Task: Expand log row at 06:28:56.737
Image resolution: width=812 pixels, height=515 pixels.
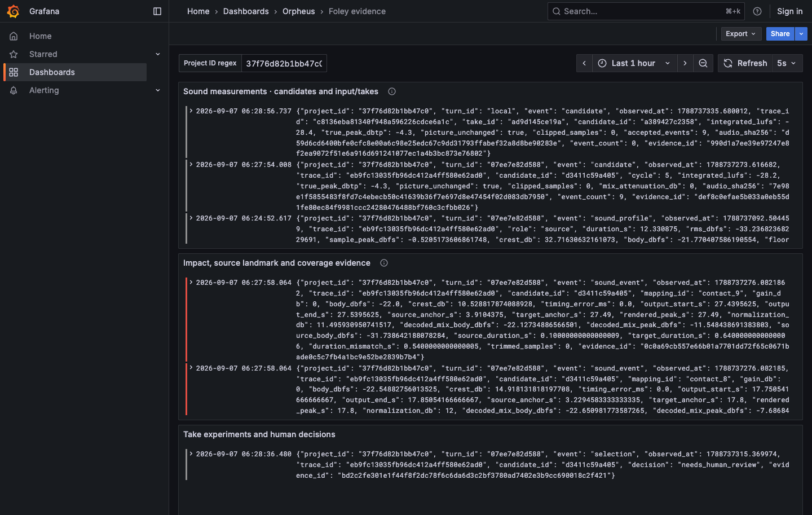Action: coord(191,111)
